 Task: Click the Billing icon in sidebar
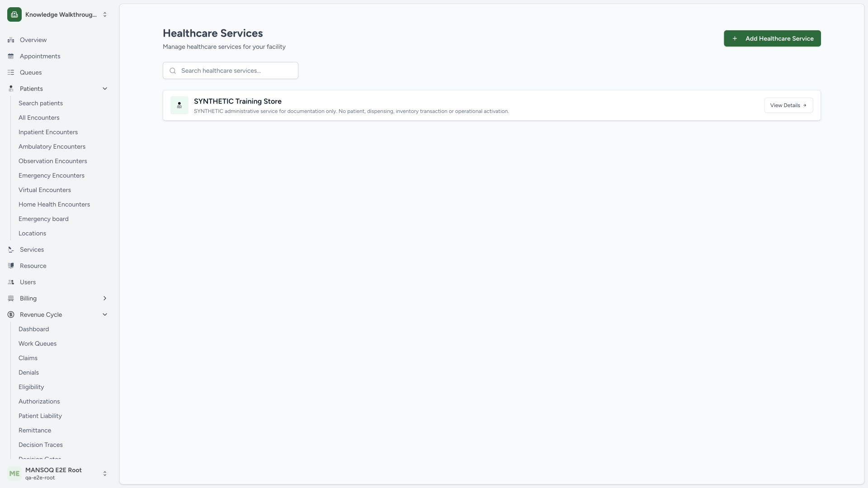click(11, 298)
